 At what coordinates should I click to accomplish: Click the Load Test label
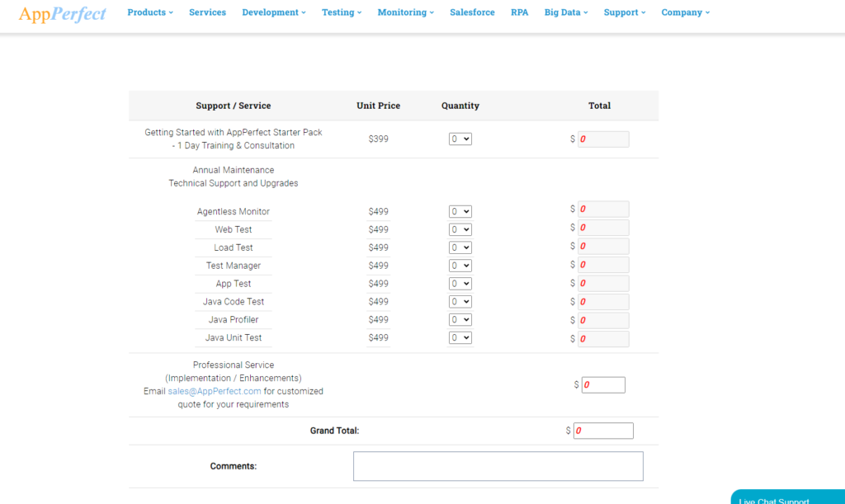(234, 247)
